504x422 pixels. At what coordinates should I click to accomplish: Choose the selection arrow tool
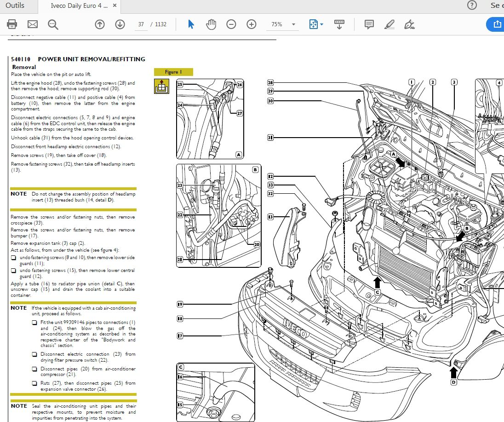click(x=191, y=24)
